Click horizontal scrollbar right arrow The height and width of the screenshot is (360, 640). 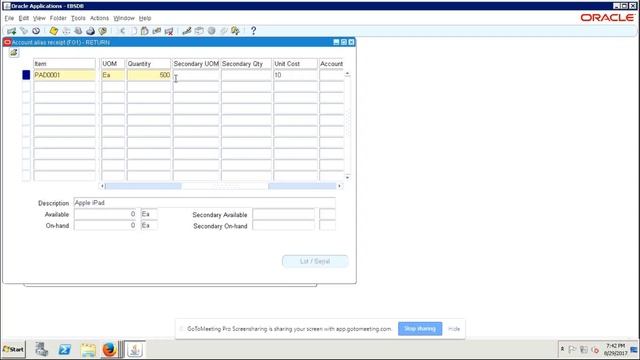pyautogui.click(x=339, y=186)
